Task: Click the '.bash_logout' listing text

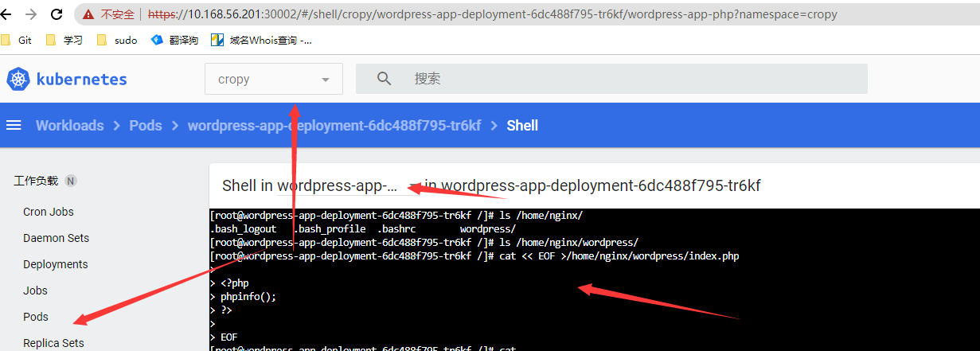Action: 243,229
